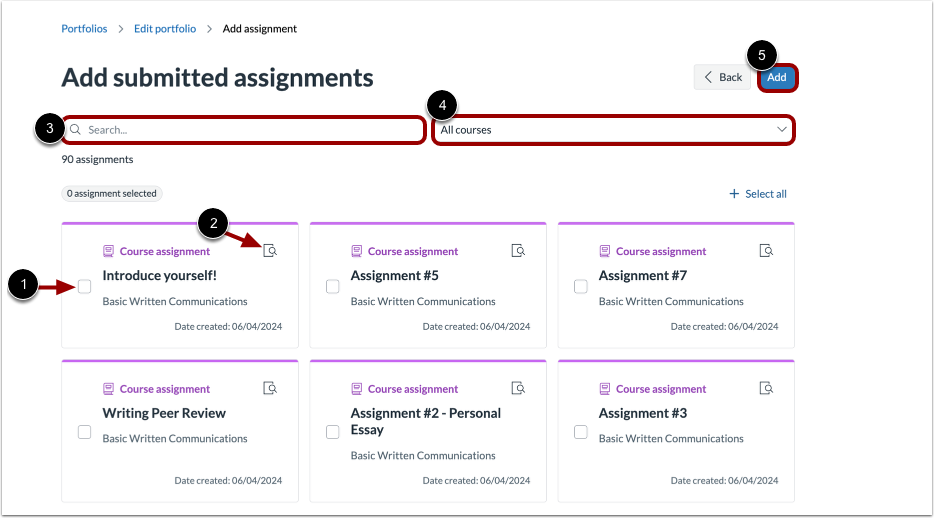Click the blue Add button
The image size is (934, 518).
coord(777,77)
